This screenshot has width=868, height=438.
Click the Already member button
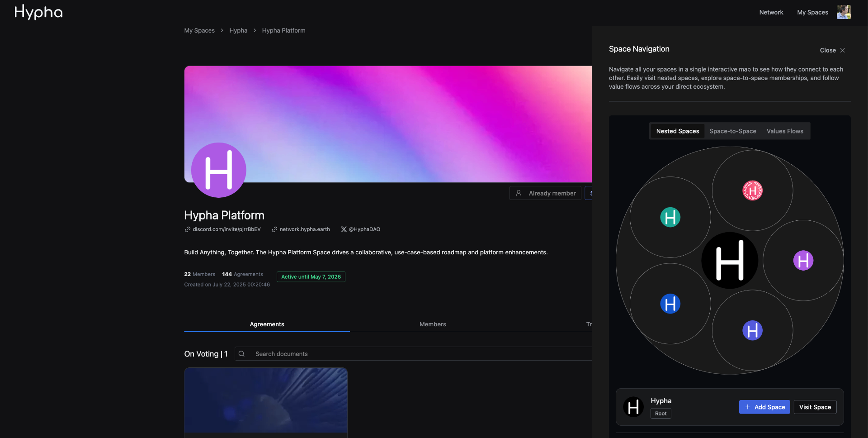tap(545, 193)
